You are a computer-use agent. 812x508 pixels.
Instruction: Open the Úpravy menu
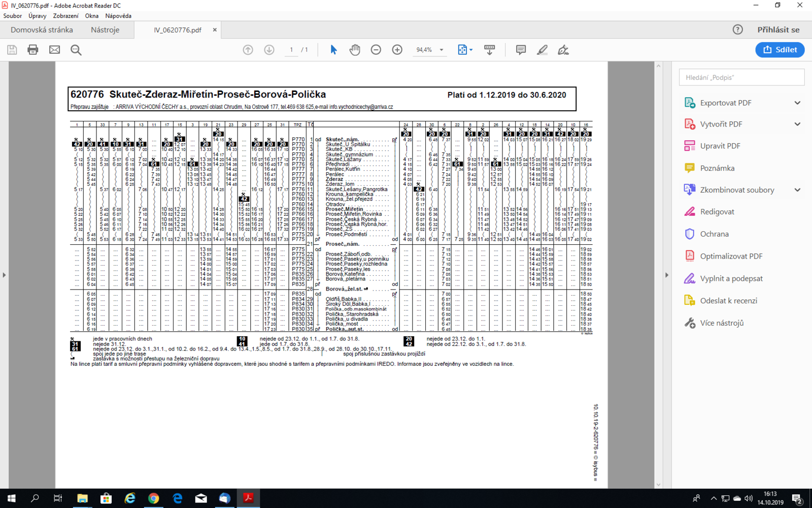[x=38, y=16]
